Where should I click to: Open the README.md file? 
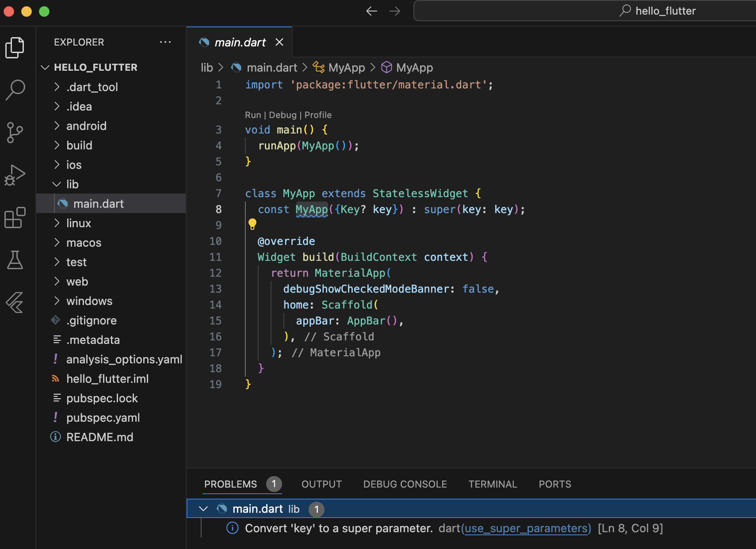[x=111, y=437]
